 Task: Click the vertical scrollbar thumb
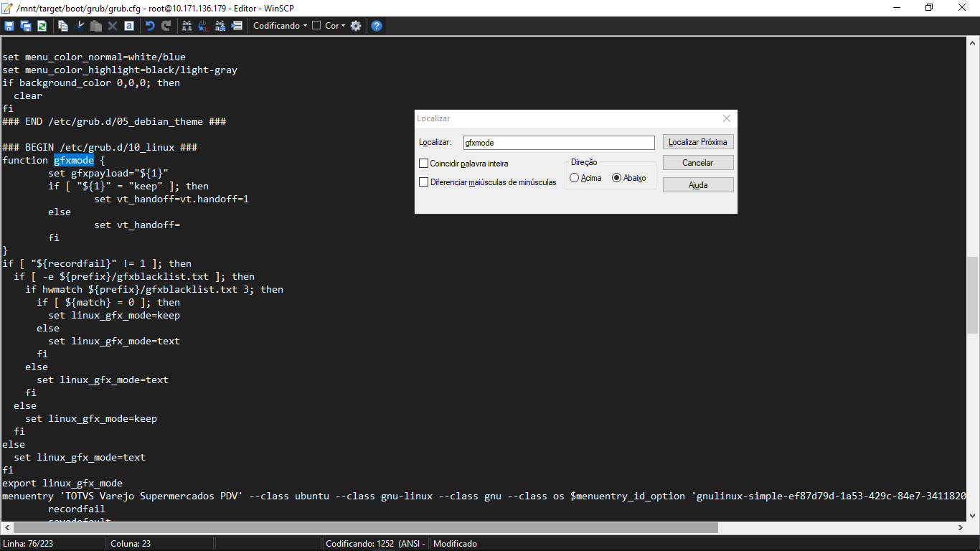(x=972, y=295)
